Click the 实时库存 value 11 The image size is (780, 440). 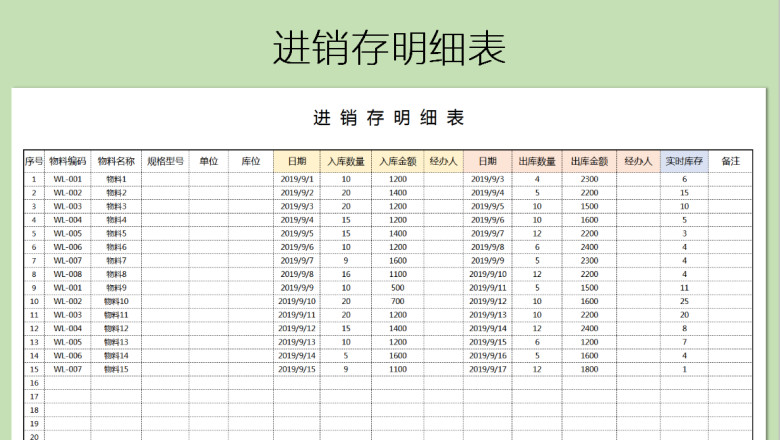coord(684,288)
